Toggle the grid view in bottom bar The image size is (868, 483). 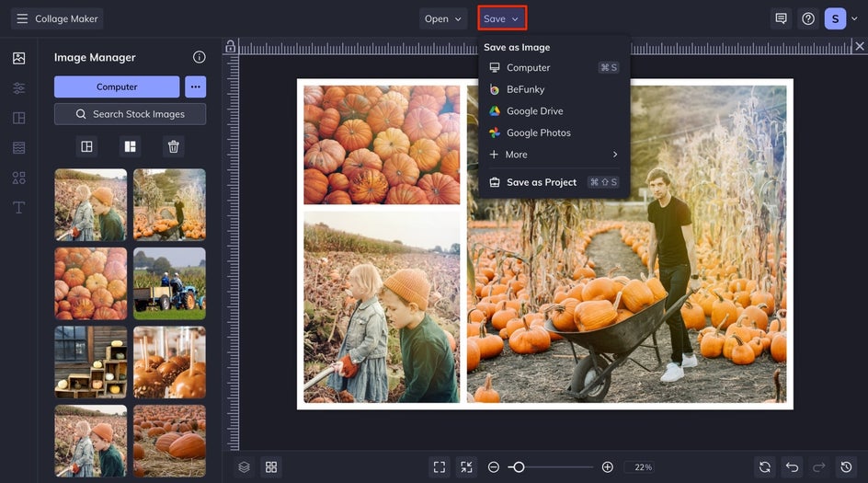[270, 467]
